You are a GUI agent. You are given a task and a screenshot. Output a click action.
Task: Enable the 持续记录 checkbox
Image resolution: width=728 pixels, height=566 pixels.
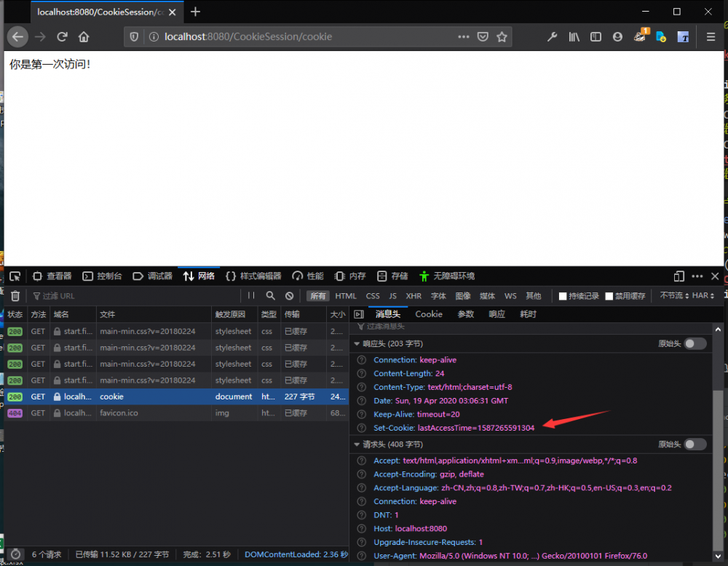[x=563, y=296]
